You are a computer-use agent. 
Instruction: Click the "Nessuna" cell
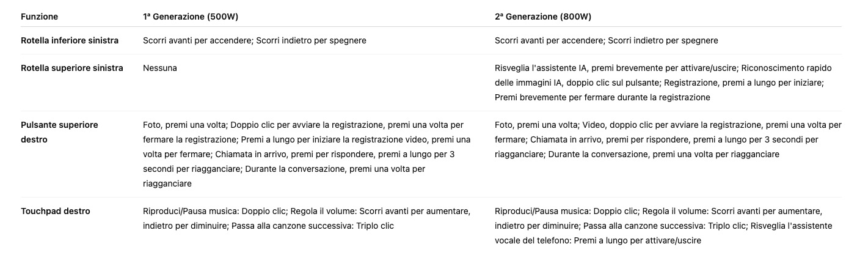[160, 68]
